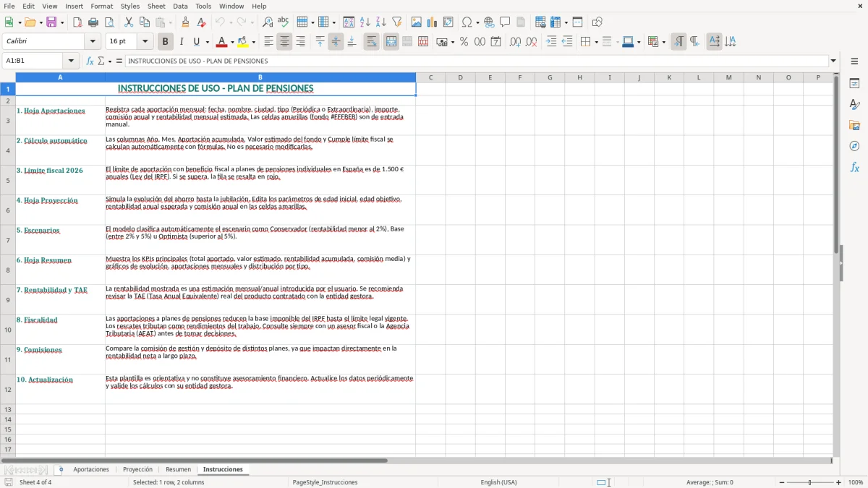Toggle Merge and Center Cells
Screen dimensions: 868x488
point(391,42)
